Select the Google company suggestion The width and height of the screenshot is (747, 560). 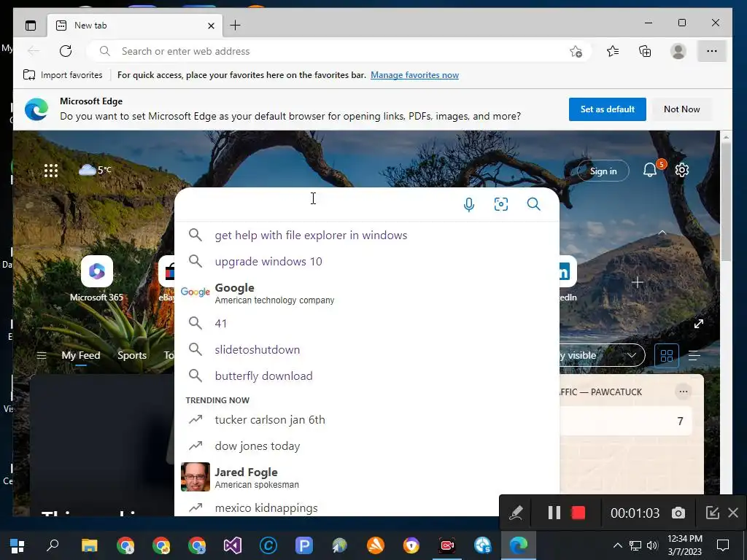coord(367,292)
